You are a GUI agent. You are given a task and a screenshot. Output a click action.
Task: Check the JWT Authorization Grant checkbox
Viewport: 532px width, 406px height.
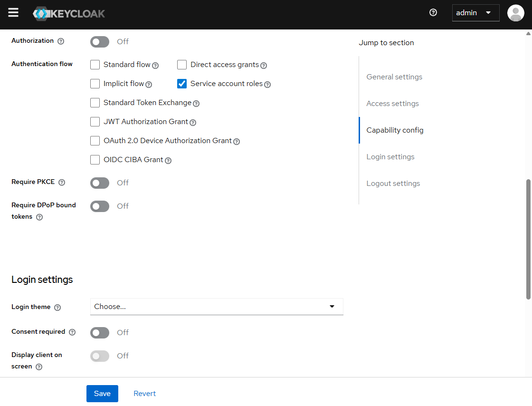point(95,122)
